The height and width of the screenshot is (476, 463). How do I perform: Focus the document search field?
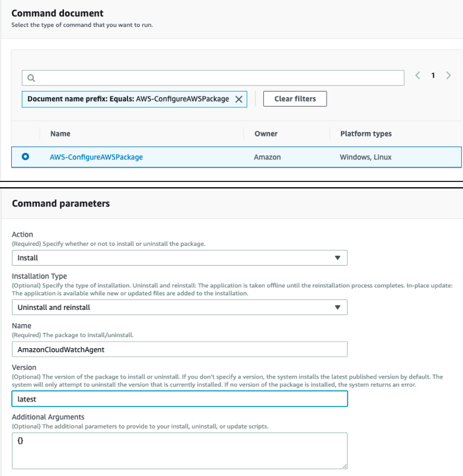[213, 78]
